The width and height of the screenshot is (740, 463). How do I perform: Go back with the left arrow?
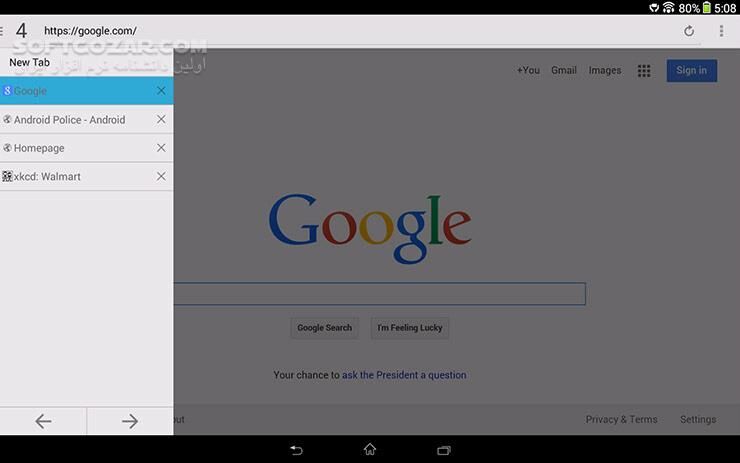(43, 421)
